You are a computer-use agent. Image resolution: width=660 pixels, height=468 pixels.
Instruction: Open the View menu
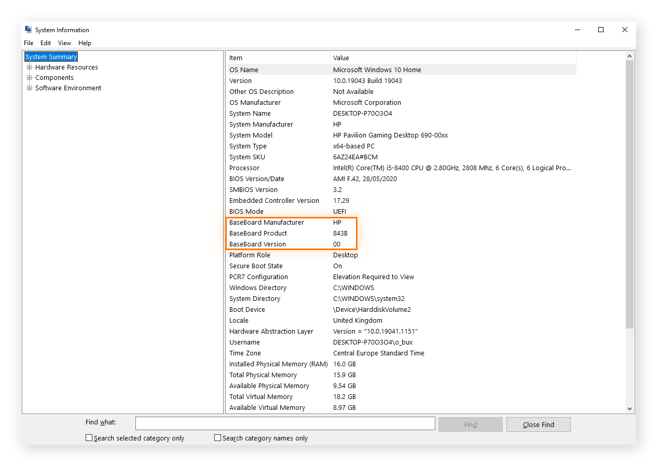[64, 43]
